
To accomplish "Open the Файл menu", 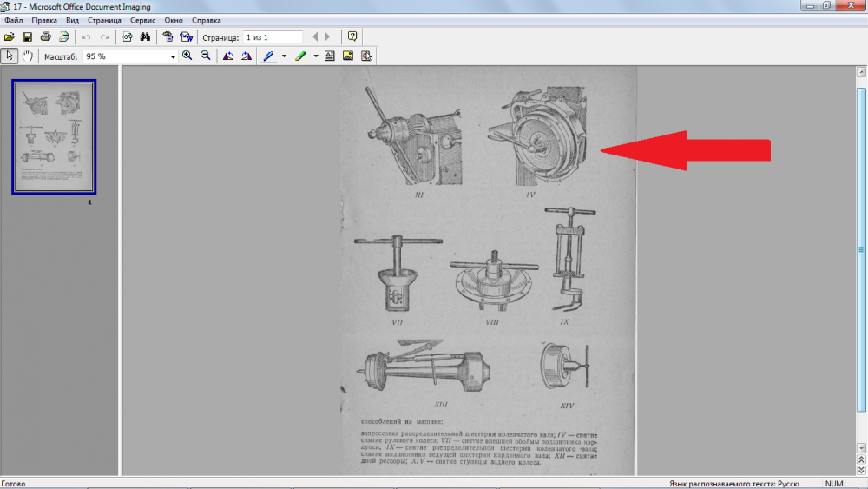I will [x=13, y=20].
